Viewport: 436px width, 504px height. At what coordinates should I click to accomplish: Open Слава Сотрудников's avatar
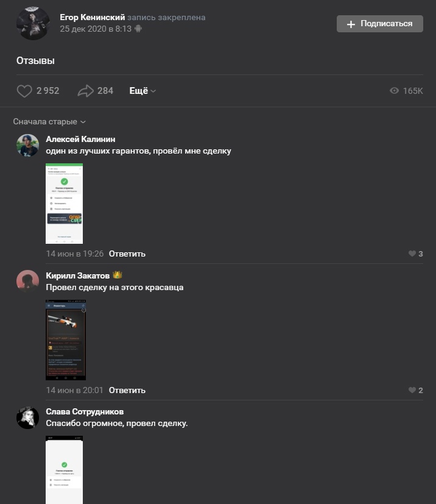pos(27,417)
